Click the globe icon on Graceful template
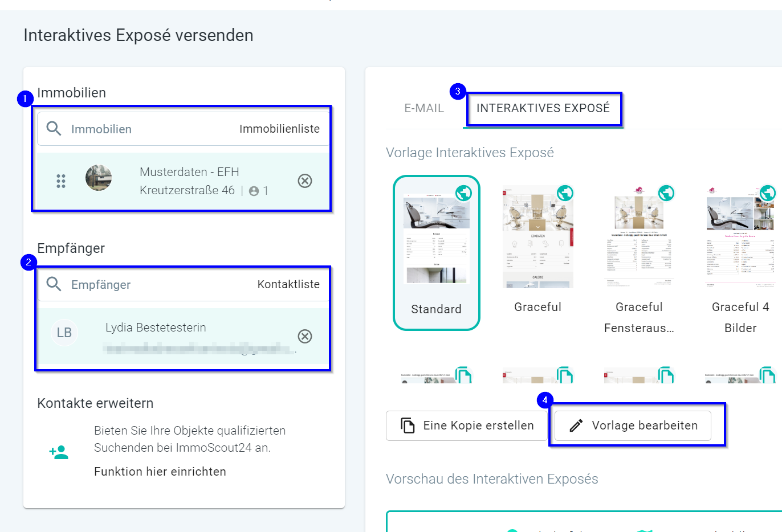The image size is (782, 532). [565, 194]
